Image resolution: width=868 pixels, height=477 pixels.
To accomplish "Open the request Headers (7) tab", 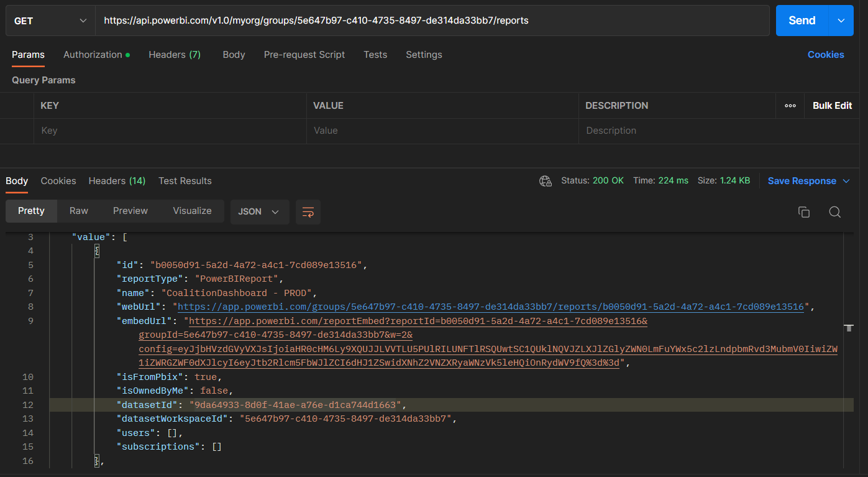I will [x=175, y=55].
